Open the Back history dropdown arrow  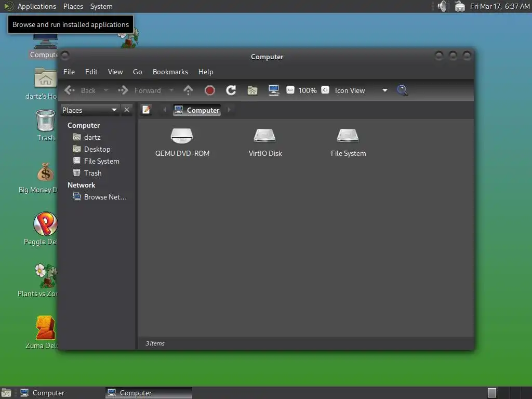[x=106, y=90]
